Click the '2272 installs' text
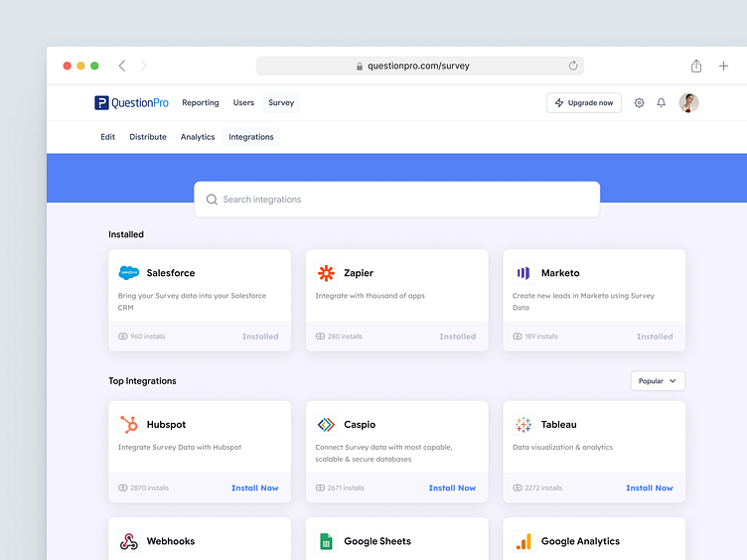The image size is (747, 560). pyautogui.click(x=543, y=489)
